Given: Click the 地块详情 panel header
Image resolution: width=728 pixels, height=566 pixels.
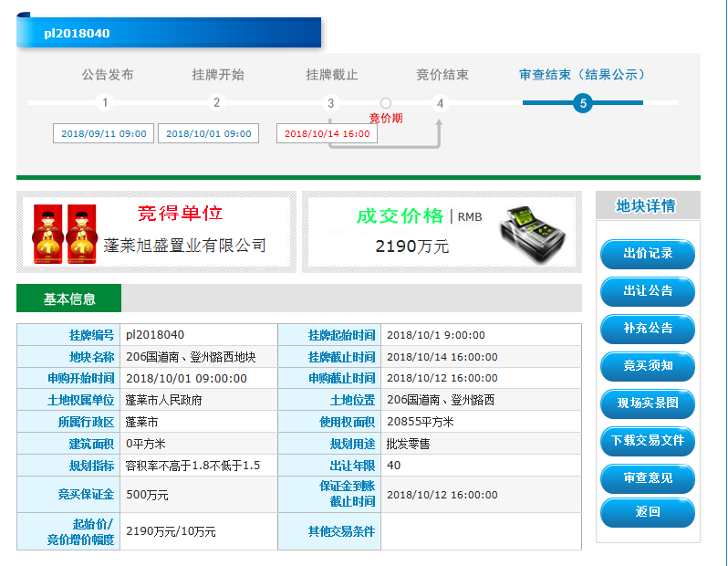Looking at the screenshot, I should [646, 205].
